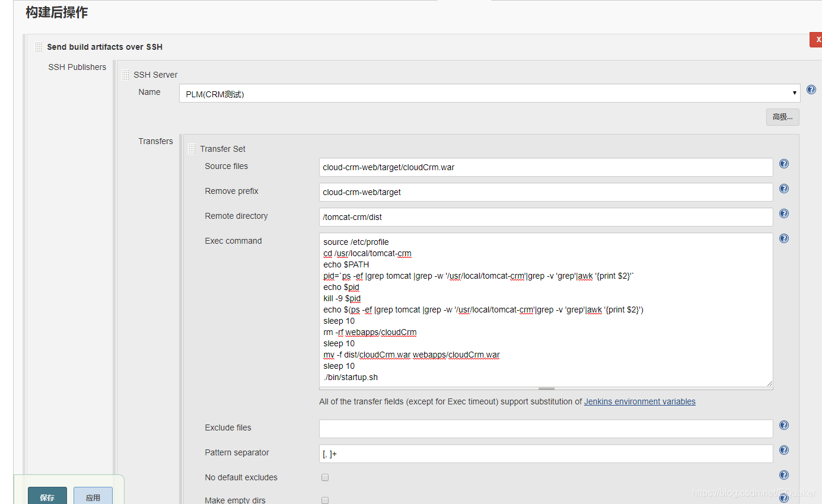This screenshot has height=504, width=822.
Task: Click into the Pattern separator field
Action: point(546,454)
